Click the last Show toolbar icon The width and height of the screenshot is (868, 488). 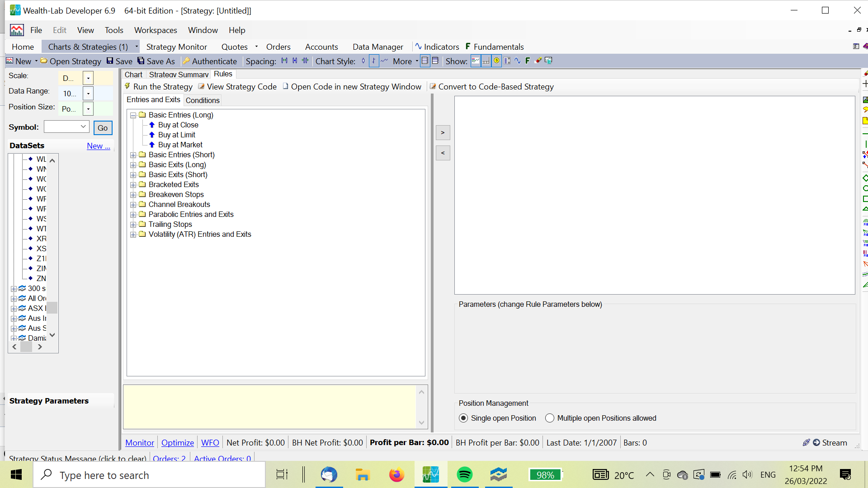pos(548,61)
